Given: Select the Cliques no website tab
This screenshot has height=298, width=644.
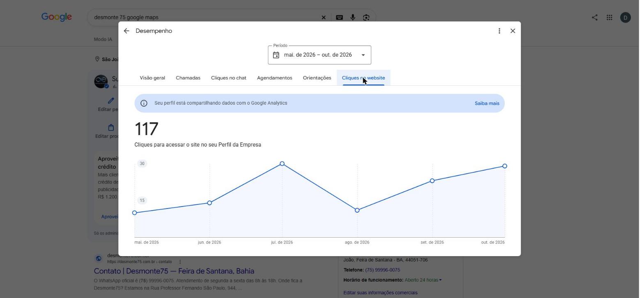Looking at the screenshot, I should (x=363, y=78).
